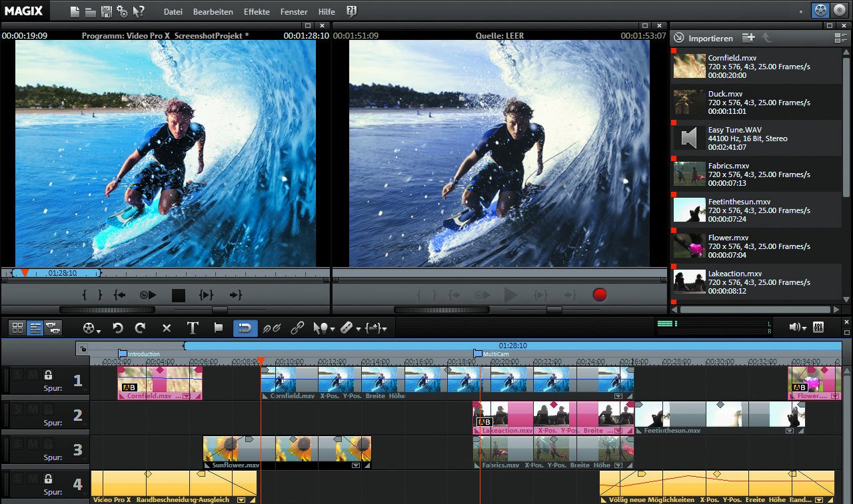The image size is (853, 504).
Task: Select the razor scissors cut icon
Action: (347, 328)
